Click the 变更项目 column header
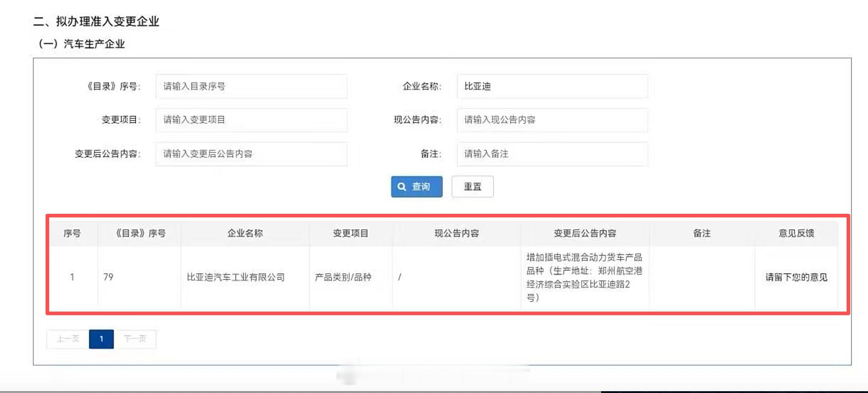This screenshot has height=393, width=868. pos(351,233)
